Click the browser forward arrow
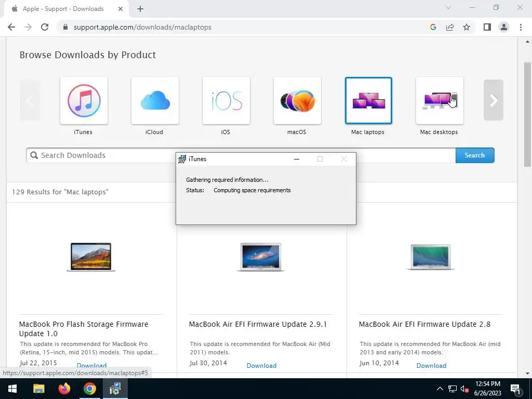The image size is (532, 399). 28,27
